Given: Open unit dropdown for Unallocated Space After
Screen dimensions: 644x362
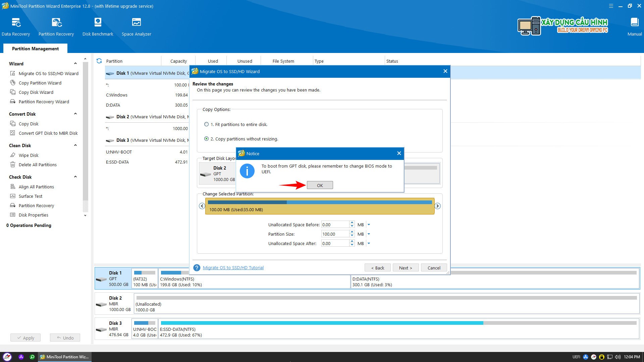Looking at the screenshot, I should pos(369,244).
